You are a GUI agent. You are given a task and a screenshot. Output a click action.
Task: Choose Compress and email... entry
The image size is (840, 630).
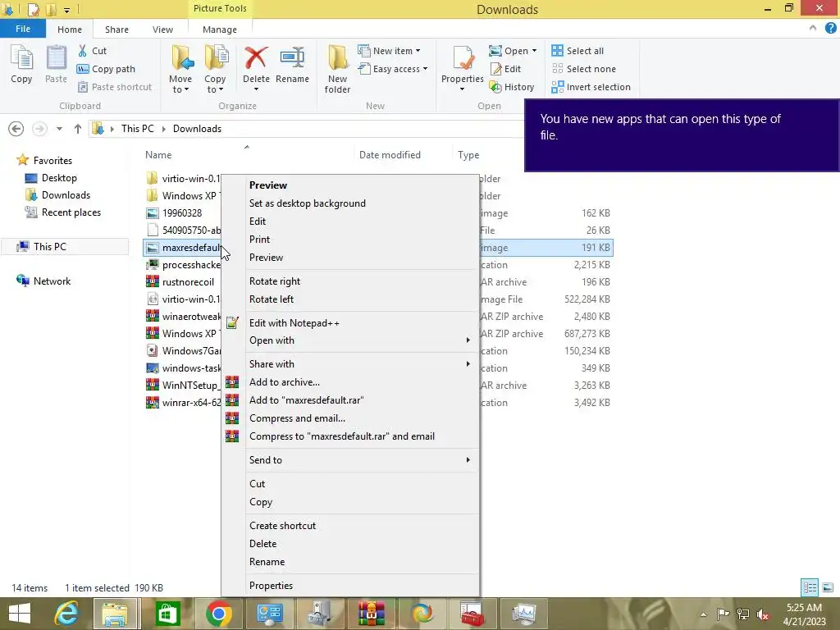pyautogui.click(x=297, y=418)
